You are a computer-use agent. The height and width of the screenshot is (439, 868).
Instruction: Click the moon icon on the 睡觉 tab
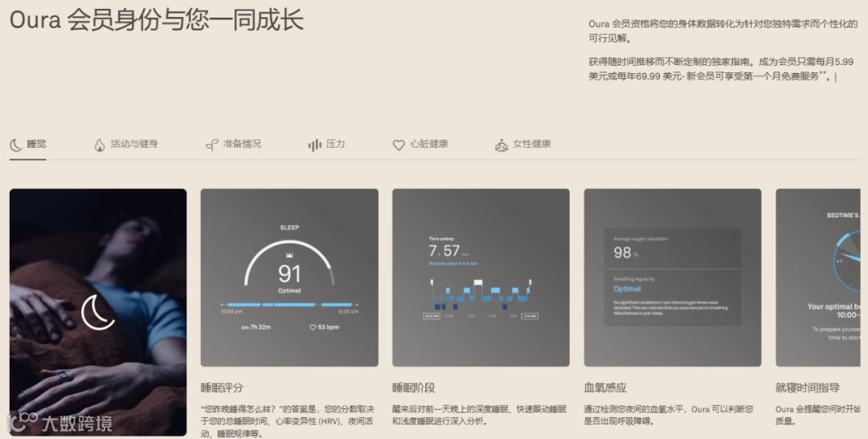(15, 145)
